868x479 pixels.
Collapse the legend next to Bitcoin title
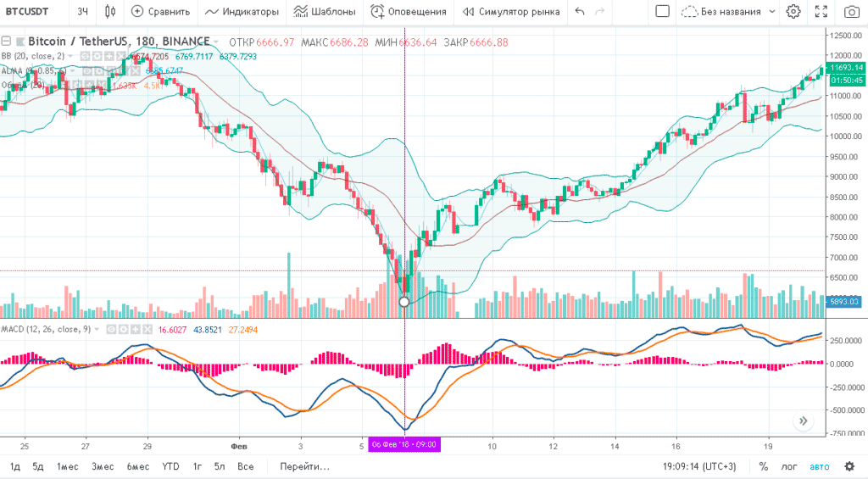point(8,42)
